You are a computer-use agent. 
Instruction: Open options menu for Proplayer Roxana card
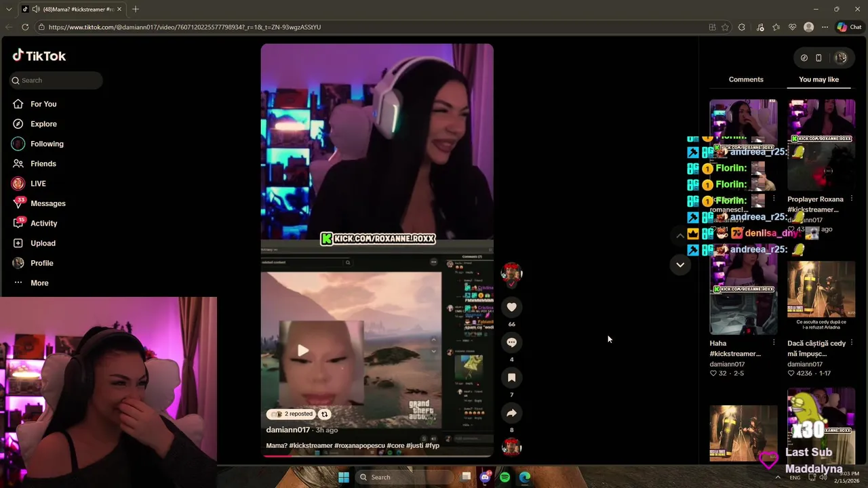click(852, 199)
